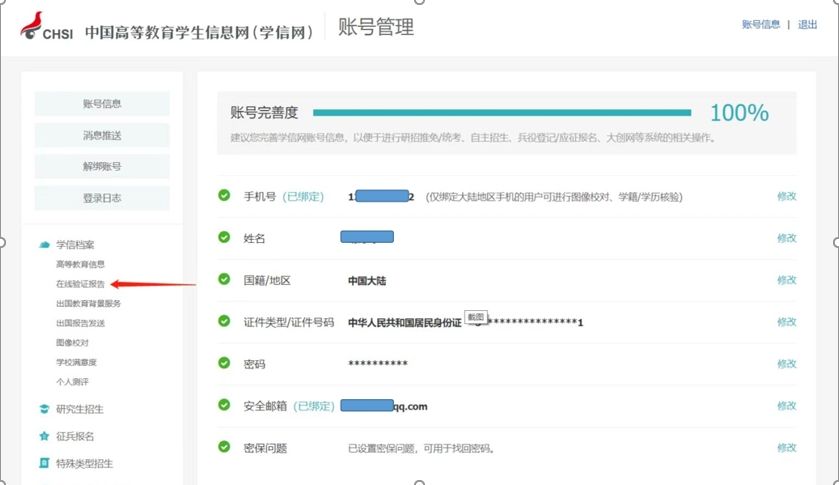Click the 退出 logout link

807,25
